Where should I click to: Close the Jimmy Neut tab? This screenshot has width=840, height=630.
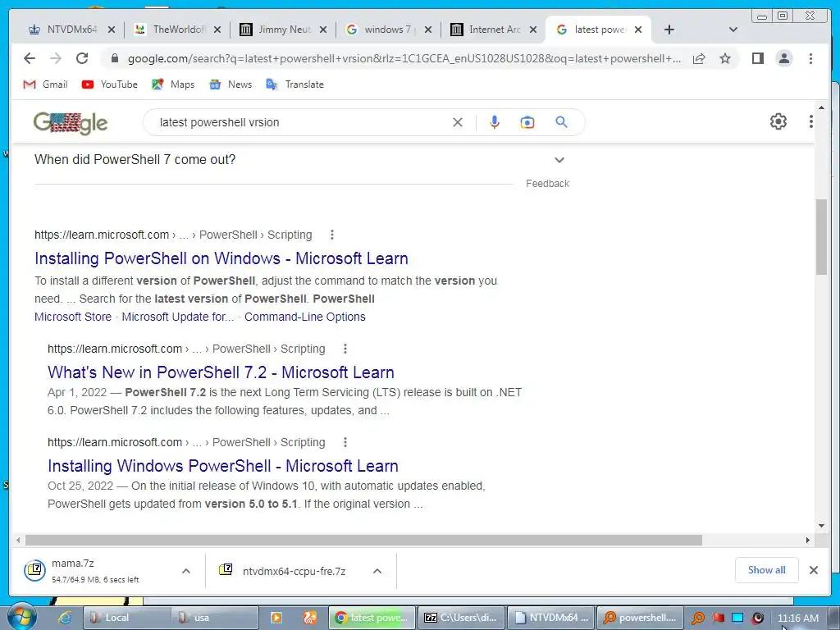click(323, 30)
